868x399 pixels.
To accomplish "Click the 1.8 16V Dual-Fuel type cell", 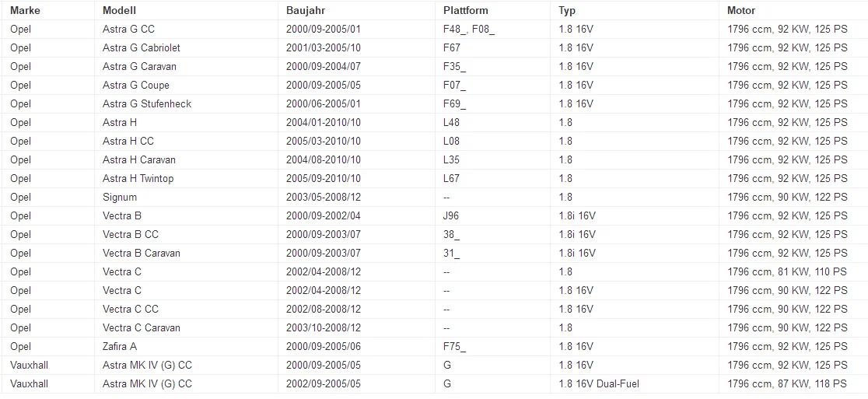I will click(599, 383).
